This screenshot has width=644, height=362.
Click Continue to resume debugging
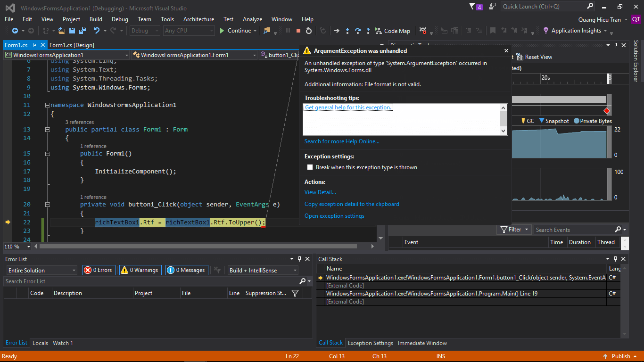click(238, 31)
